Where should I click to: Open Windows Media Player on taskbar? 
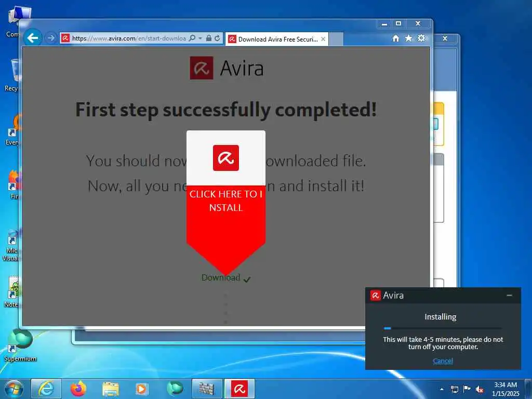pos(142,389)
